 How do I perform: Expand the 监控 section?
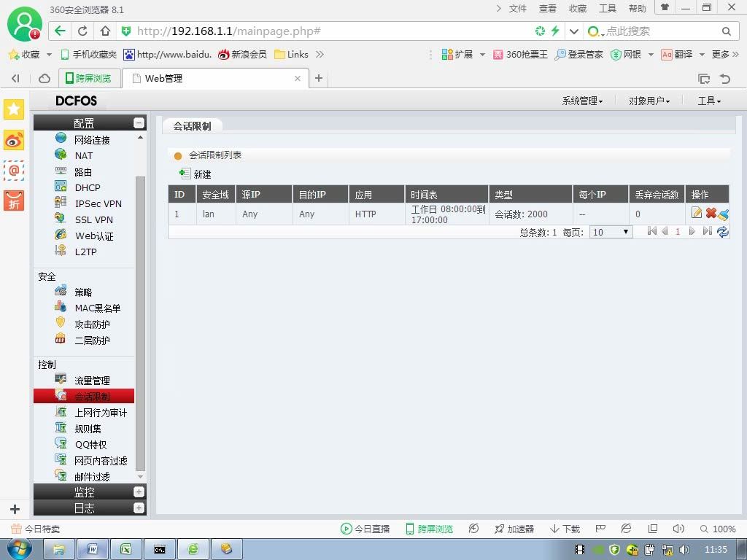[x=139, y=492]
